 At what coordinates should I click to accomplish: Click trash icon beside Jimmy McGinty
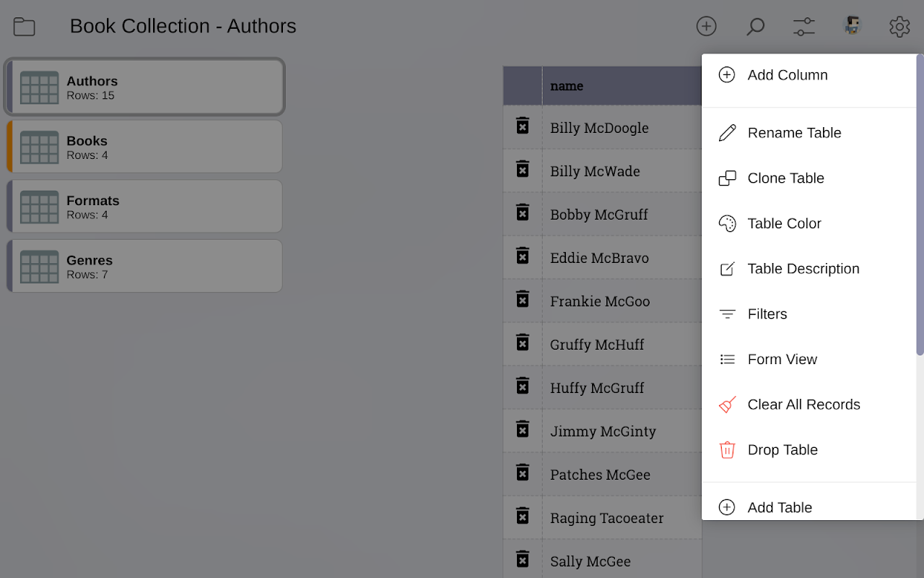click(x=523, y=430)
